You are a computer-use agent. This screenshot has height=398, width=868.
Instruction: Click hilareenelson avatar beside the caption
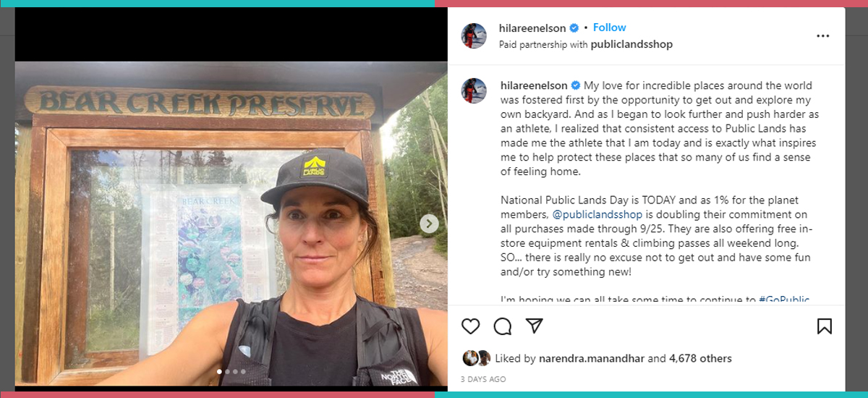click(474, 90)
